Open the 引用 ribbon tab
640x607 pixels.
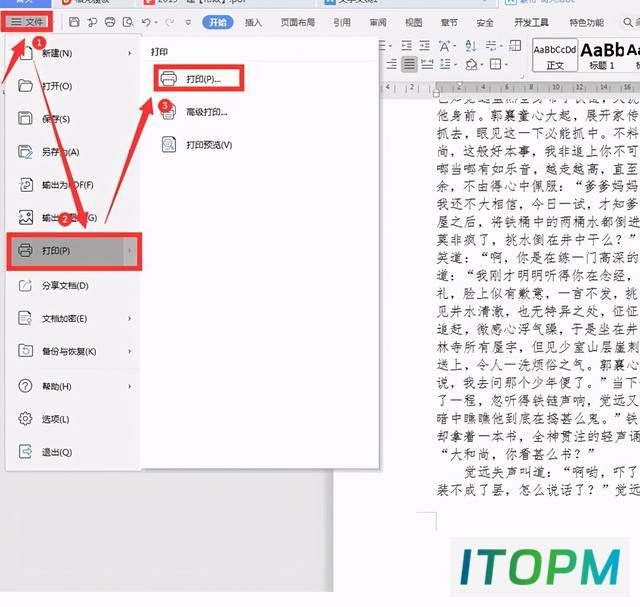[x=342, y=22]
